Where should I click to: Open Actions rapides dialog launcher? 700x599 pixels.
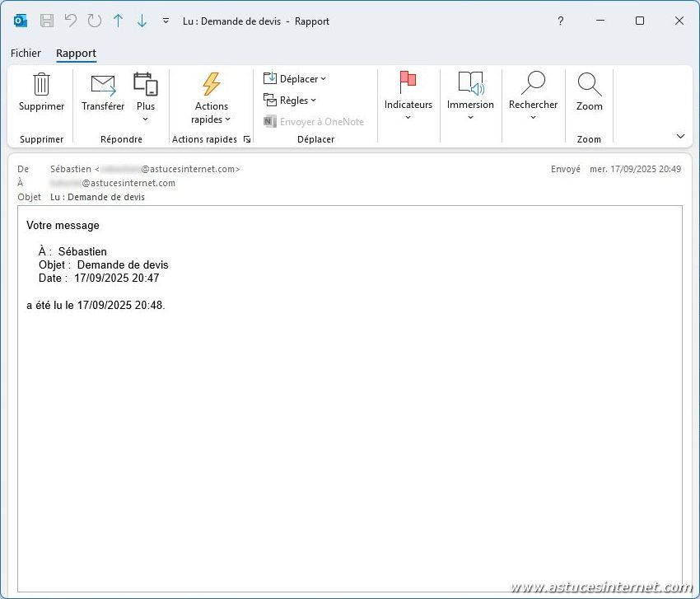pyautogui.click(x=246, y=140)
